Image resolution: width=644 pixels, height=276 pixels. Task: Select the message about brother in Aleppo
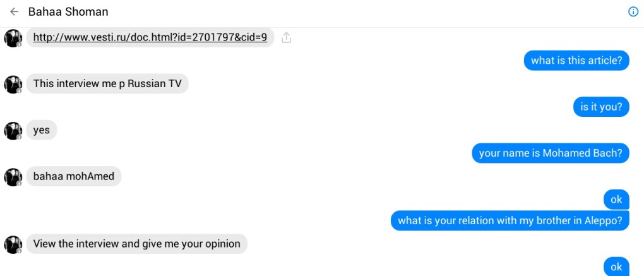(510, 221)
